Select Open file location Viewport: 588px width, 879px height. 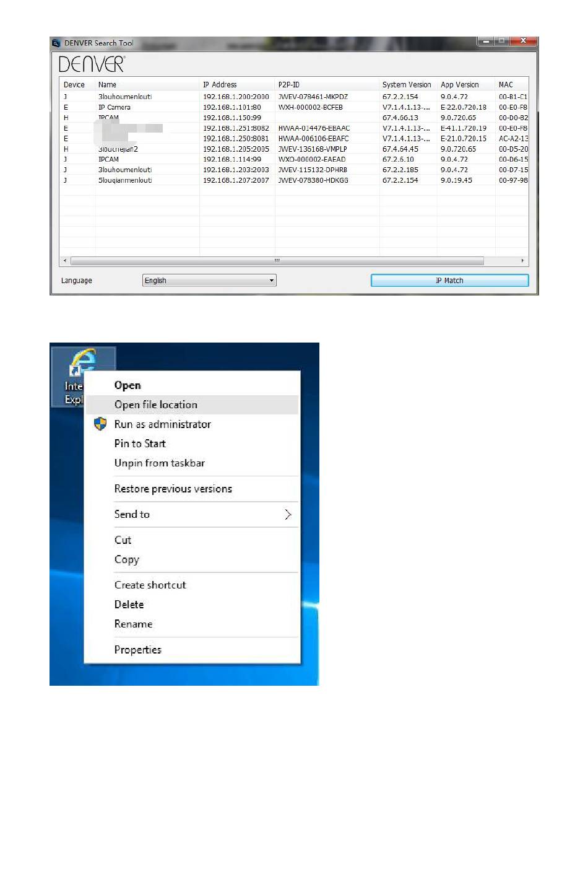(x=156, y=405)
